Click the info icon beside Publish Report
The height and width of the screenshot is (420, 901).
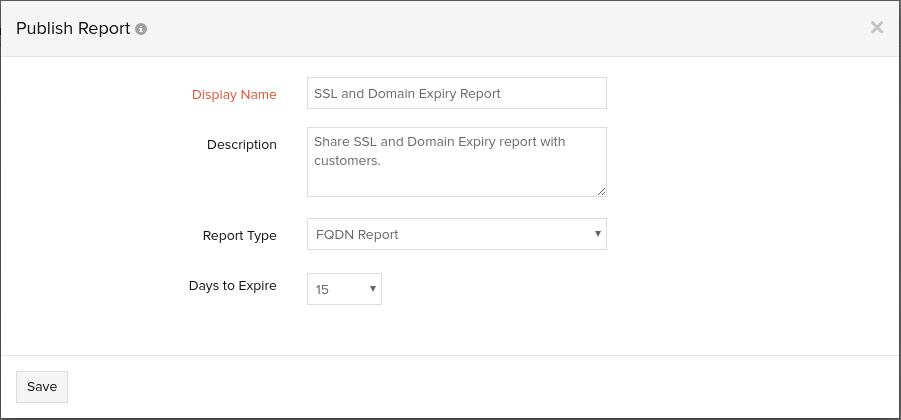(141, 29)
